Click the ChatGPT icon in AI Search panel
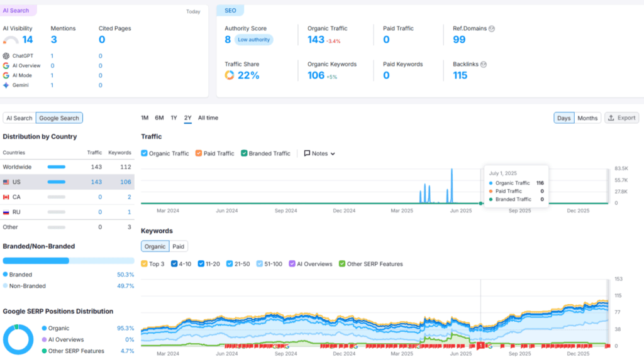This screenshot has width=644, height=362. coord(6,55)
